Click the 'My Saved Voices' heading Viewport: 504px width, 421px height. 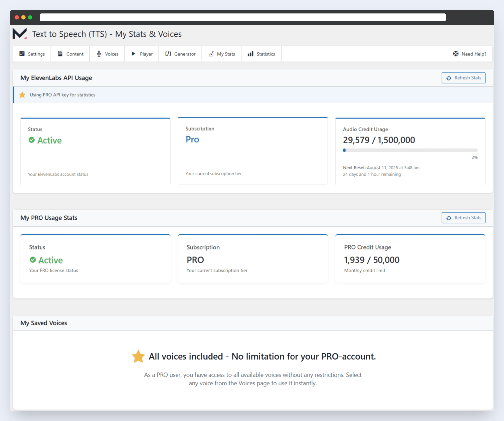(x=43, y=323)
